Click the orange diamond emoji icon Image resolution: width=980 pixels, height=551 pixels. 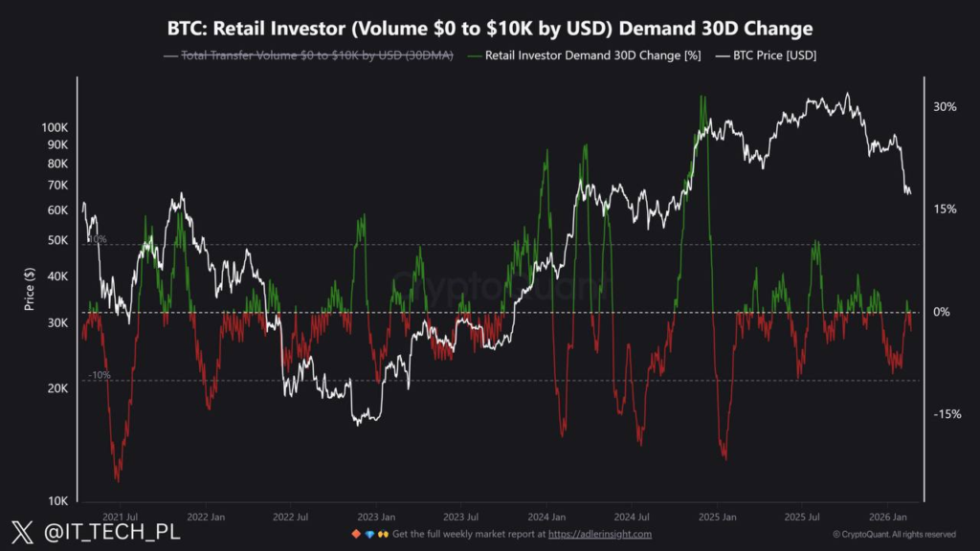355,534
